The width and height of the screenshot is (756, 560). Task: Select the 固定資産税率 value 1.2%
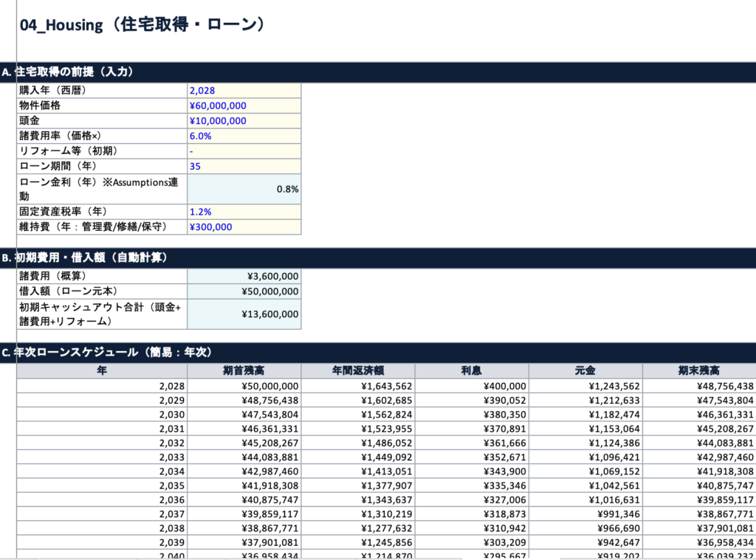coord(244,212)
